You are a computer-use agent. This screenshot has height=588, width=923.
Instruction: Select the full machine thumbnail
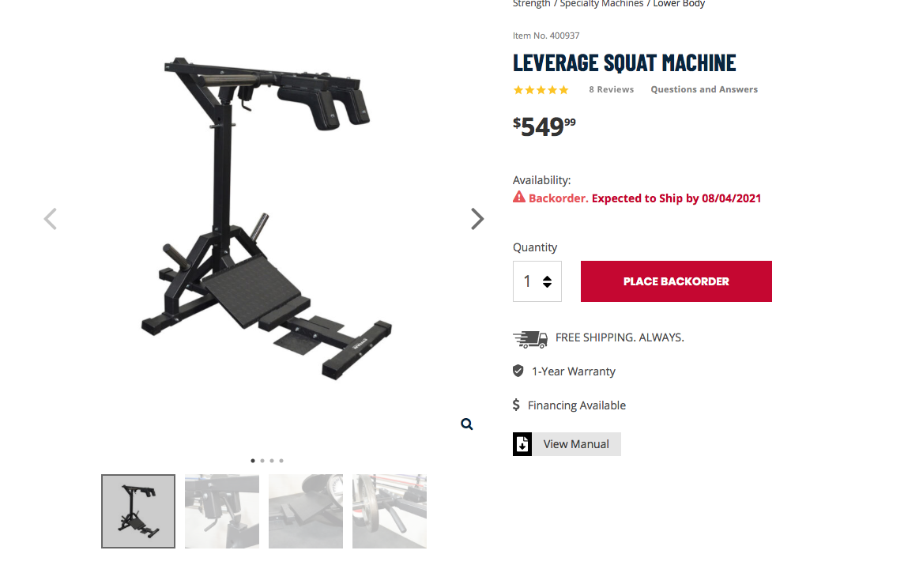click(138, 511)
